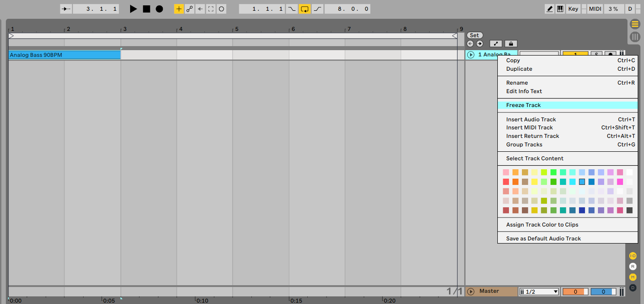Jump to previous locator arrow button
The width and height of the screenshot is (644, 304).
click(x=470, y=43)
